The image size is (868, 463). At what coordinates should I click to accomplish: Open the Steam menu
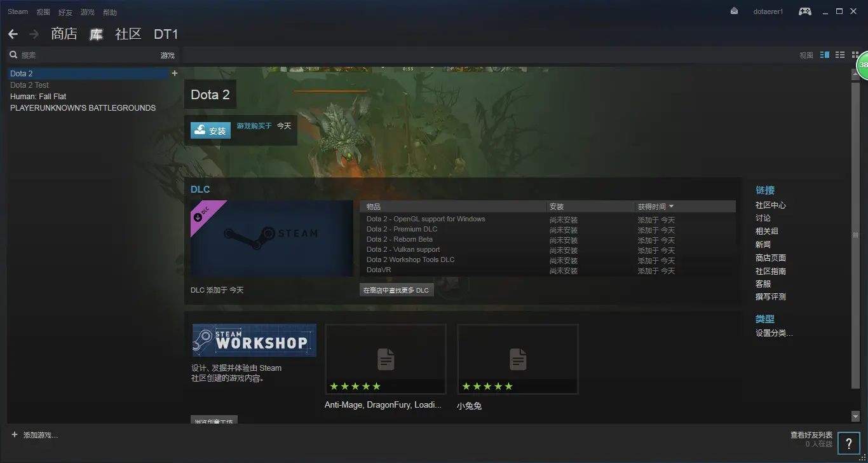18,11
